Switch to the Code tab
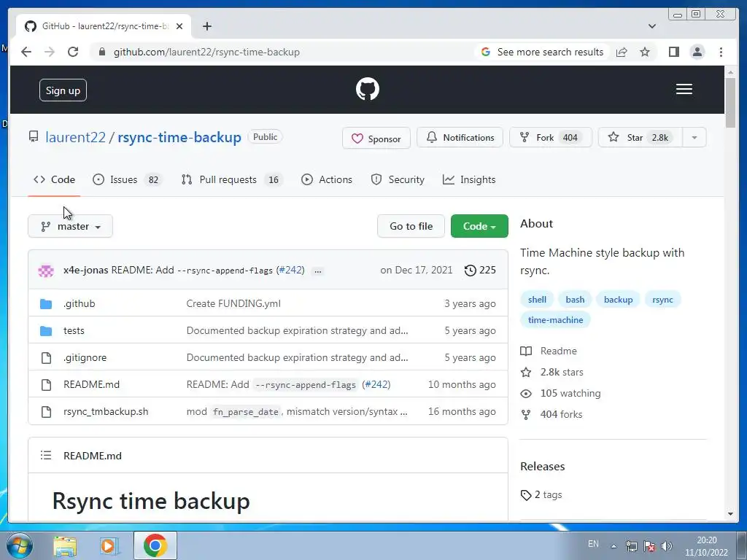Screen dimensions: 747x560 pyautogui.click(x=54, y=179)
